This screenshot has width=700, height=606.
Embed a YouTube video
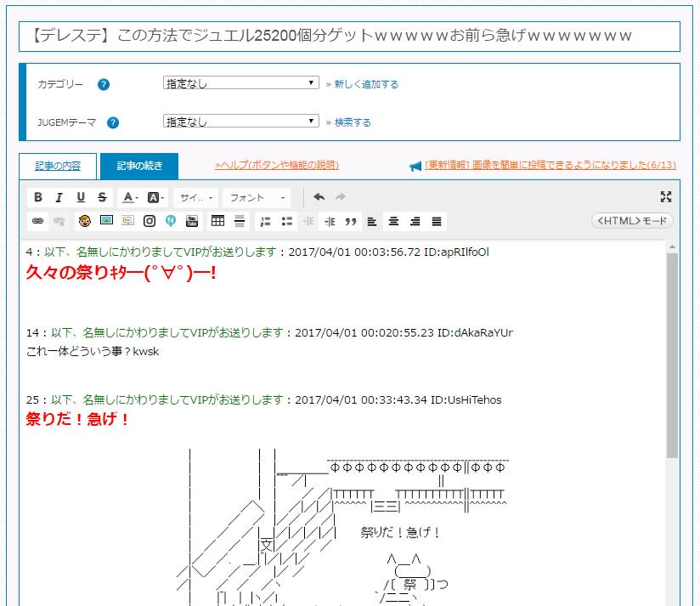192,221
